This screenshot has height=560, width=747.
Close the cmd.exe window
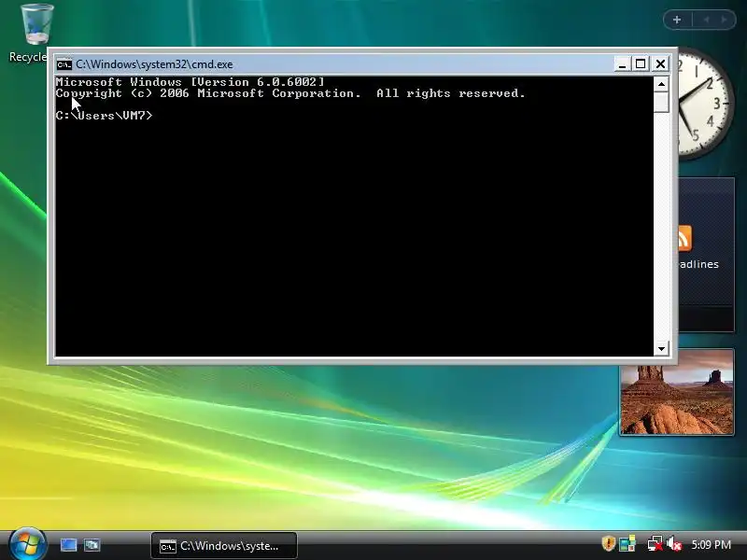pos(660,63)
